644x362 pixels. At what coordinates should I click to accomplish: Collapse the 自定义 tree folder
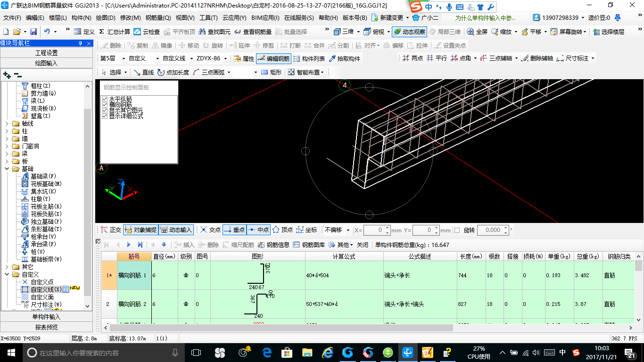[x=6, y=274]
